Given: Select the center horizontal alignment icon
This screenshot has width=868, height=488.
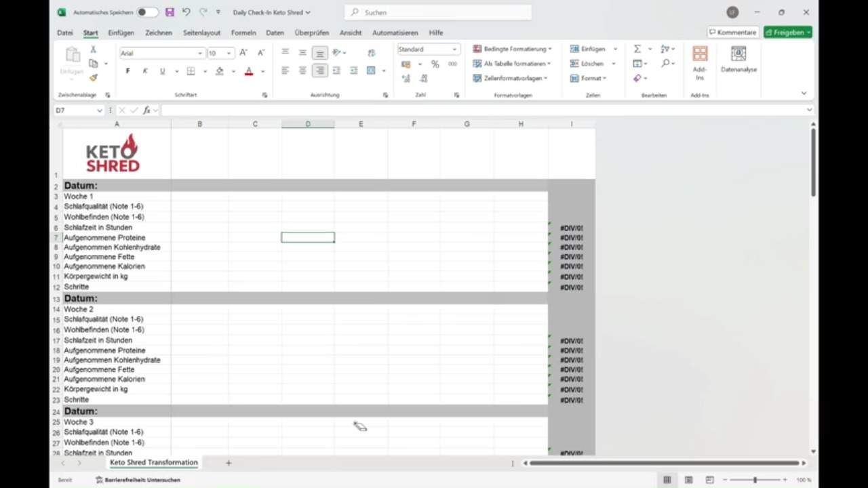Looking at the screenshot, I should (x=302, y=70).
